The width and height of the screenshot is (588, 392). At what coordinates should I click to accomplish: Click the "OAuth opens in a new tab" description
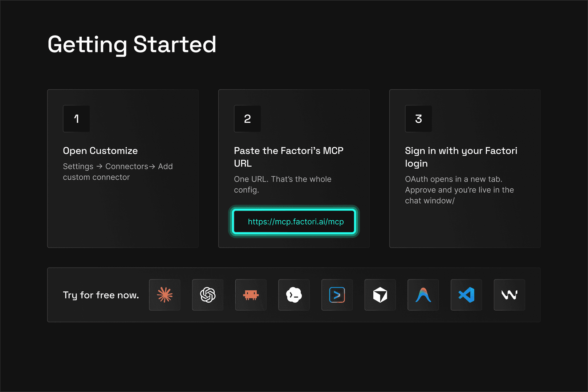click(459, 190)
